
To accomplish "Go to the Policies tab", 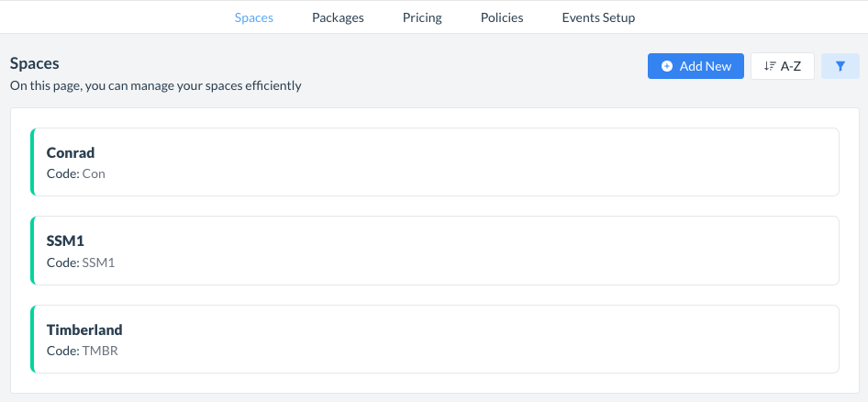I will [x=502, y=17].
